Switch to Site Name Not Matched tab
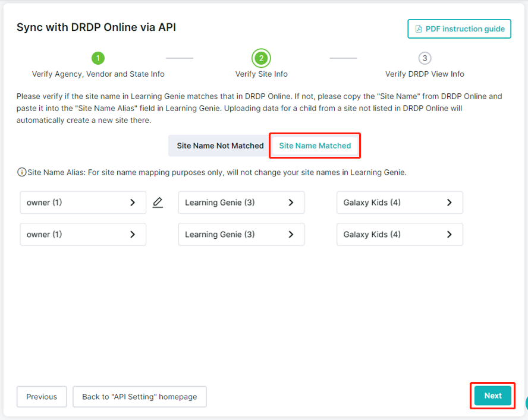This screenshot has width=528, height=420. (x=220, y=146)
